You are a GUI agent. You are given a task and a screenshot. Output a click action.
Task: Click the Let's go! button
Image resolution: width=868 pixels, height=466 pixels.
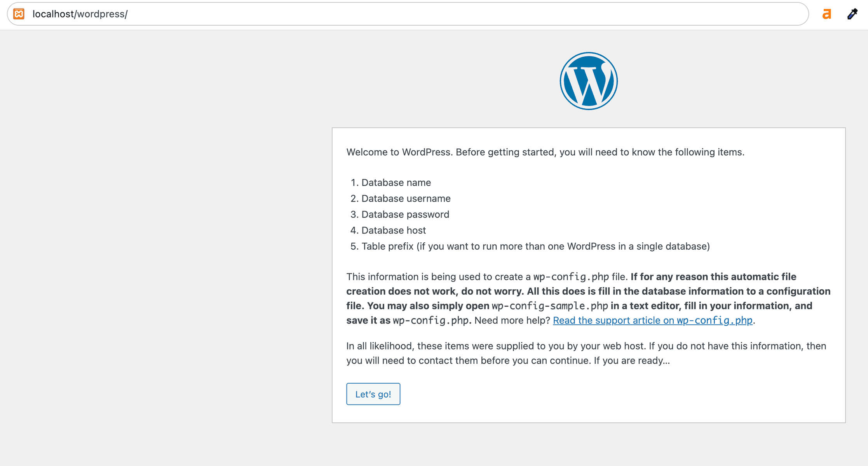373,394
